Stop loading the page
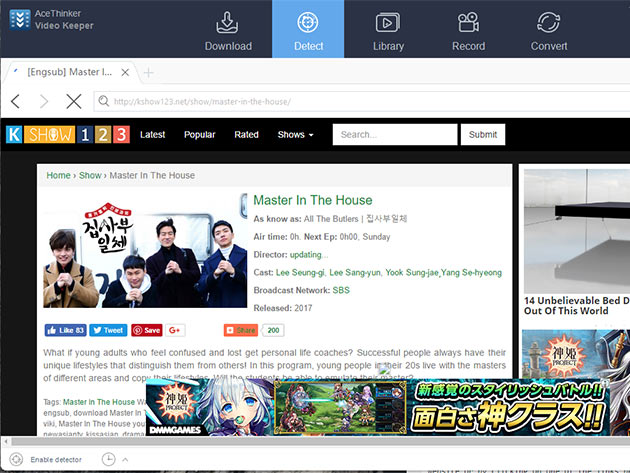The width and height of the screenshot is (630, 473). click(x=74, y=101)
